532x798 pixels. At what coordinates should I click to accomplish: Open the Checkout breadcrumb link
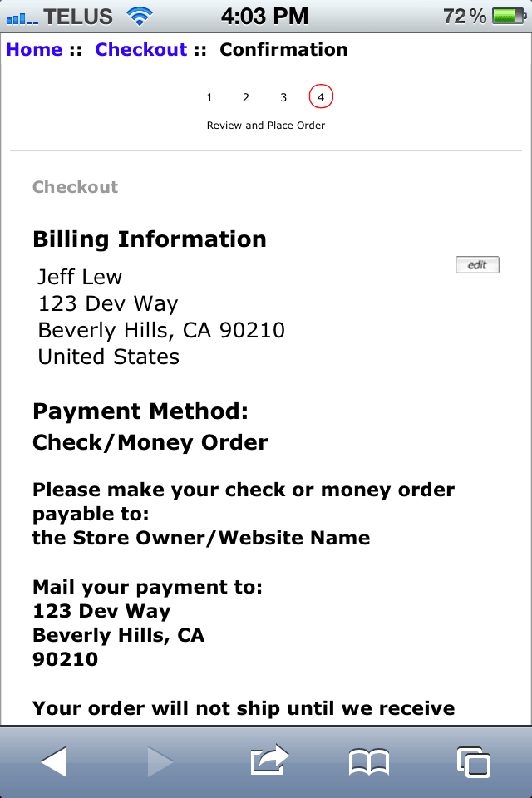[x=140, y=49]
